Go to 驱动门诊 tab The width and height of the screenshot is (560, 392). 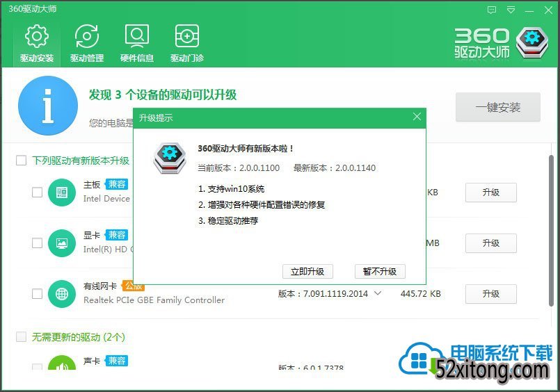187,44
